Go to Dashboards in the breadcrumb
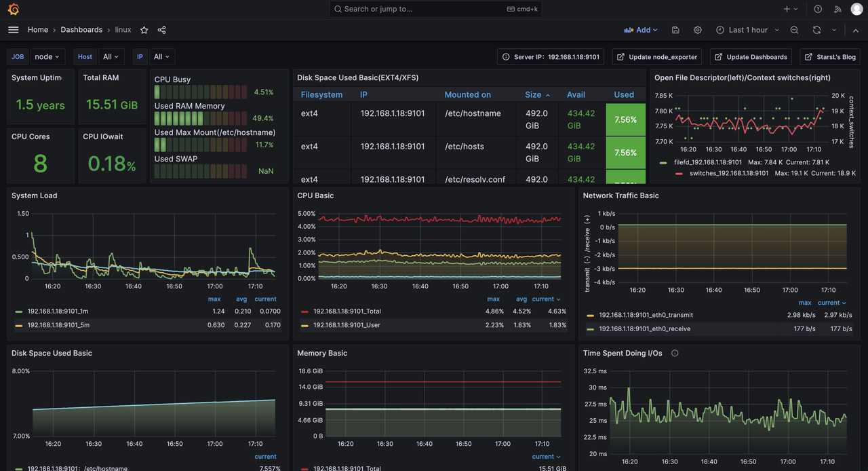 [x=81, y=30]
